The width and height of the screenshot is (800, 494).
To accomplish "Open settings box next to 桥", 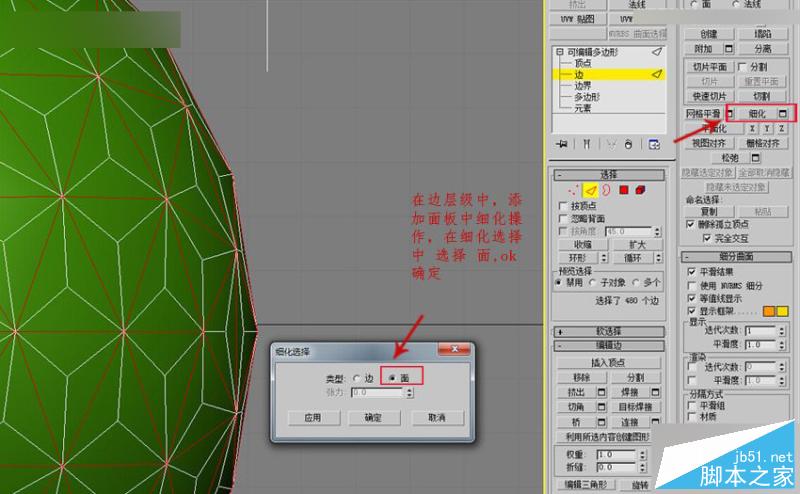I will tap(602, 423).
